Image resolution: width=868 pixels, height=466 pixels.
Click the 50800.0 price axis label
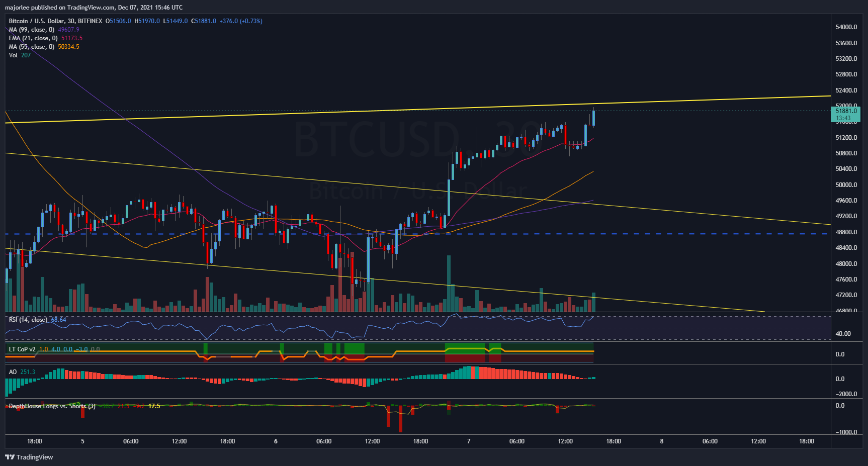[x=846, y=153]
